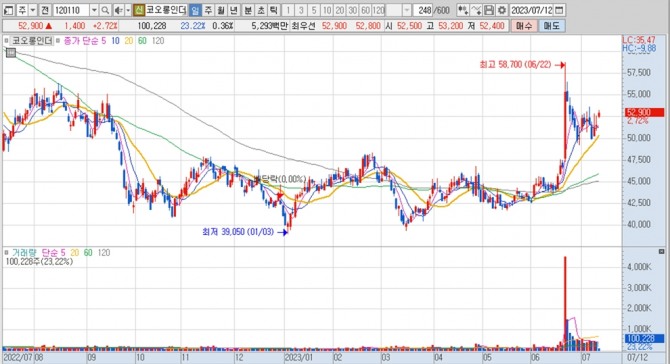Switch to the 월 monthly period tab
The width and height of the screenshot is (670, 364).
click(x=221, y=10)
